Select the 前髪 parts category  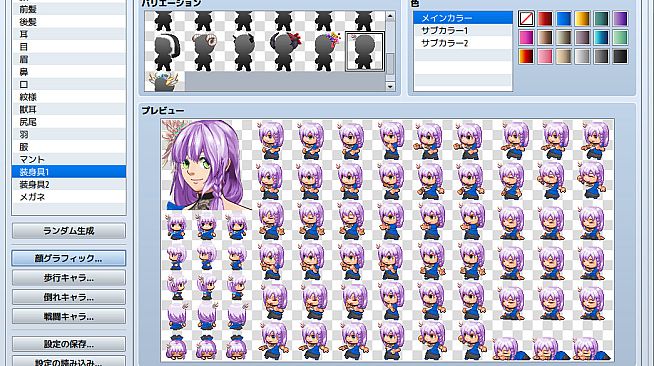[69, 9]
